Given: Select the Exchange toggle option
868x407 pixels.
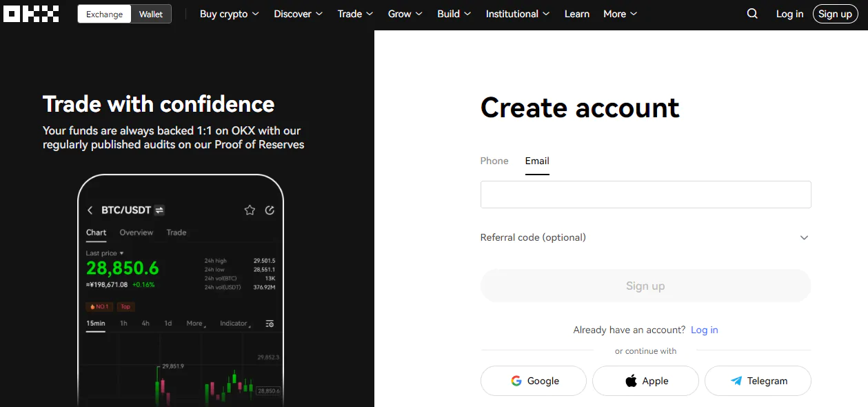Looking at the screenshot, I should pyautogui.click(x=105, y=14).
